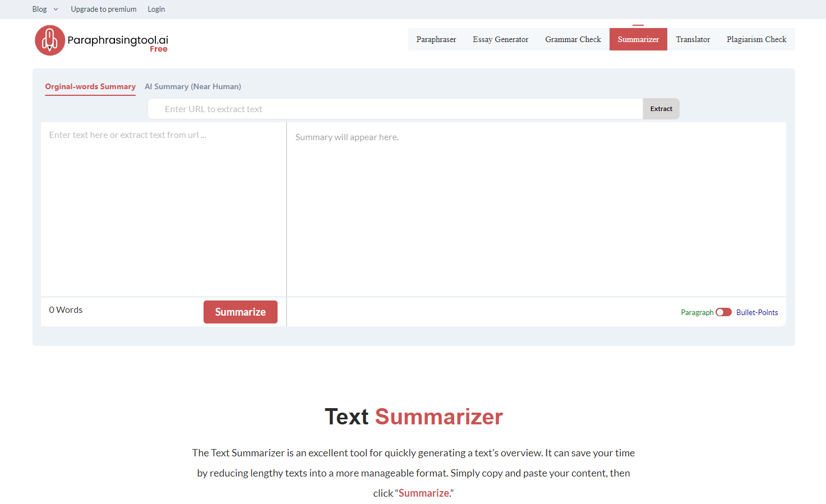Image resolution: width=826 pixels, height=504 pixels.
Task: Open the Blog link in top bar
Action: 39,10
